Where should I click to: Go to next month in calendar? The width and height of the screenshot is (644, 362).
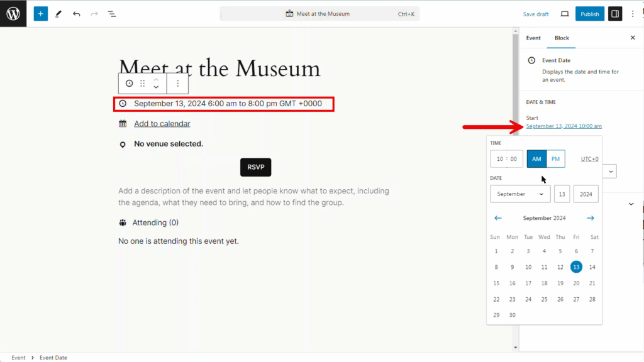click(590, 218)
